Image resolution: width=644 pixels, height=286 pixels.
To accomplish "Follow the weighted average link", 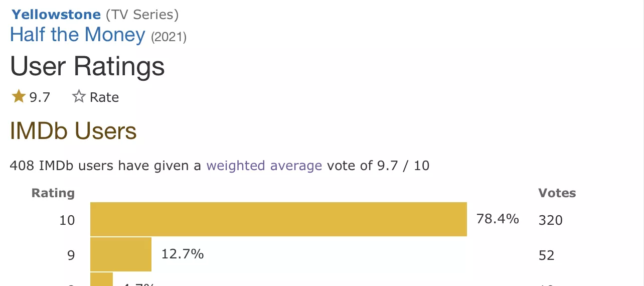I will coord(264,166).
